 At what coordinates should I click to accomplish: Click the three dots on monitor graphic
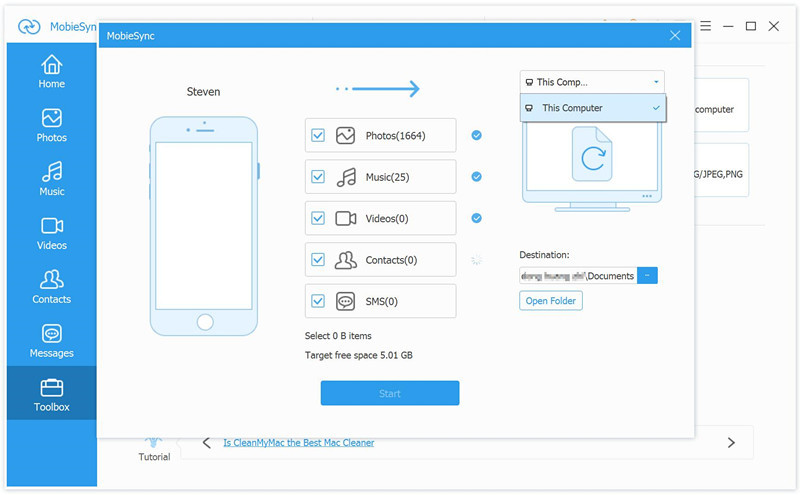pos(647,196)
